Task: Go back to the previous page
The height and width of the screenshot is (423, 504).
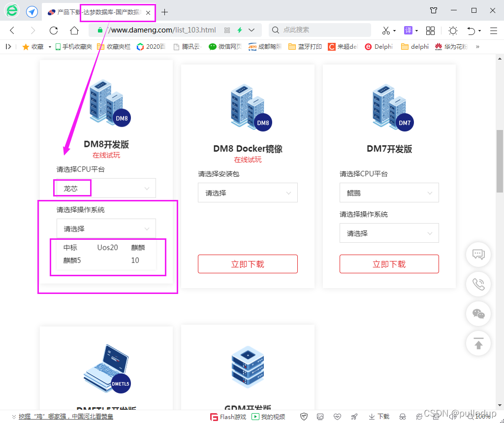Action: (x=12, y=30)
